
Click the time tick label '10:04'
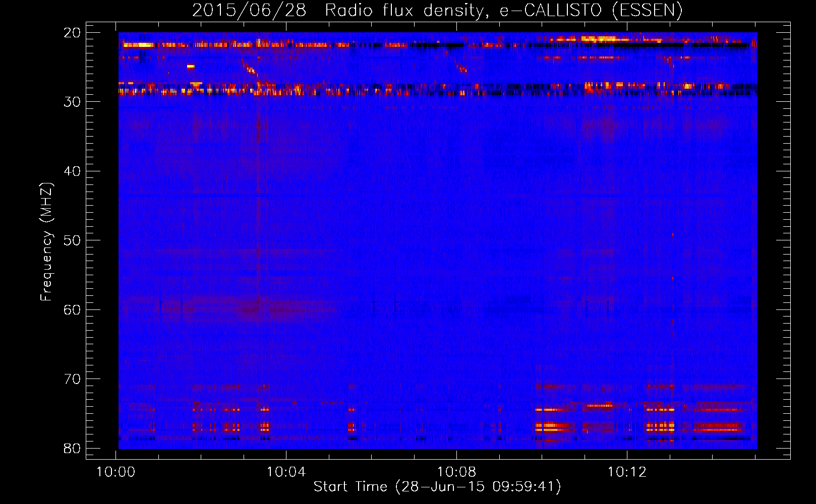click(x=286, y=472)
